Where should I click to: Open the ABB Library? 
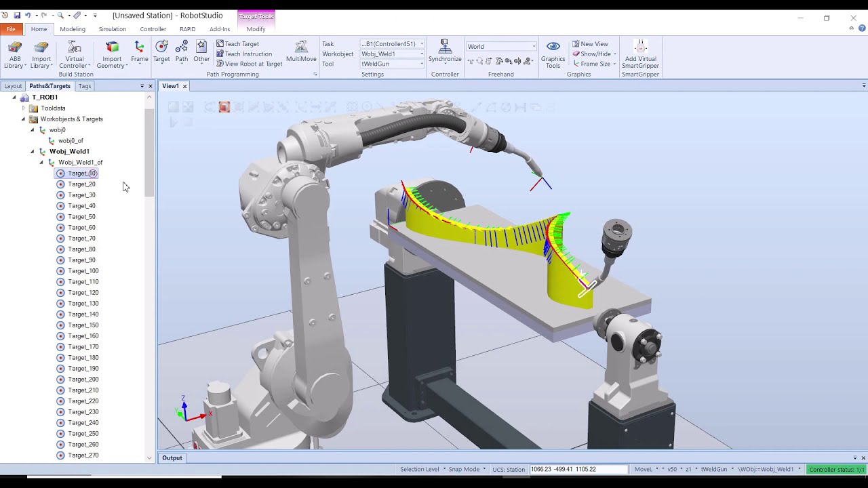[x=14, y=54]
